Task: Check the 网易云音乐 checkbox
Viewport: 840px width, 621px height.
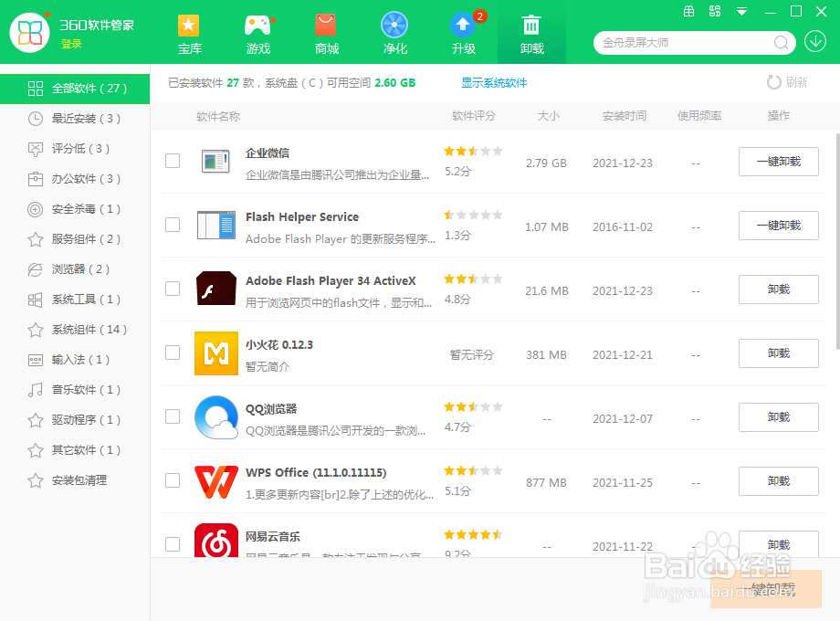Action: (173, 544)
